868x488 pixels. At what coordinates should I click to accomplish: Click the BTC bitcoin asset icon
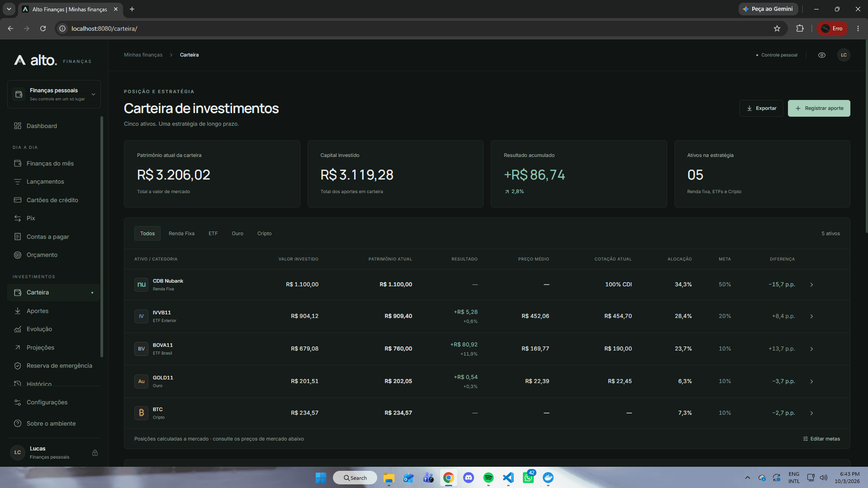(x=141, y=413)
